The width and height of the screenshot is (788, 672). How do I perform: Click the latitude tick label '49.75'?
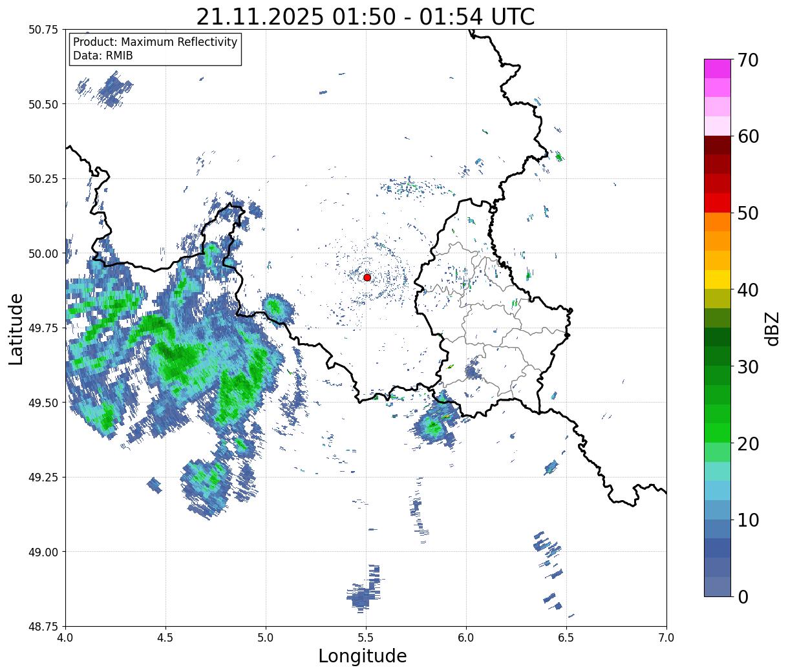[x=44, y=328]
